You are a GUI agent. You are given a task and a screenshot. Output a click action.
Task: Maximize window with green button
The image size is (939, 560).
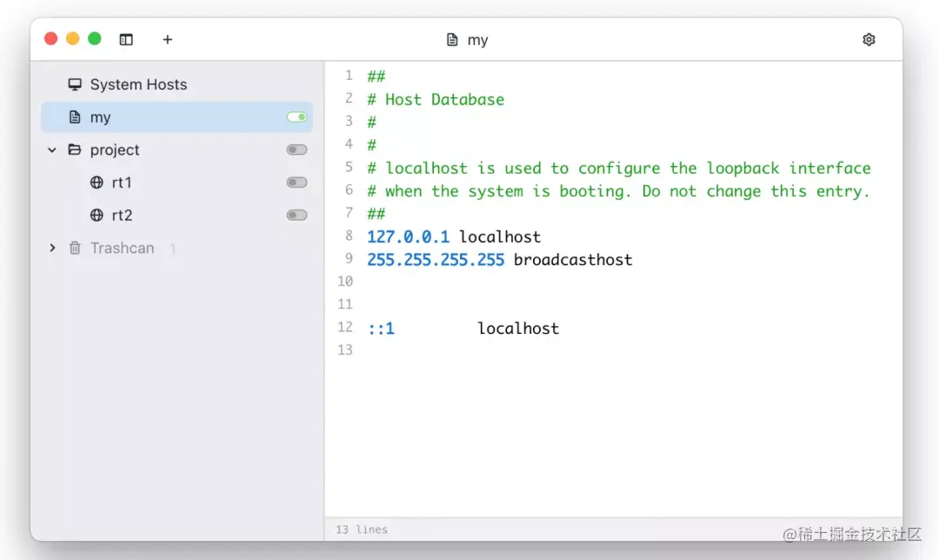click(x=95, y=39)
